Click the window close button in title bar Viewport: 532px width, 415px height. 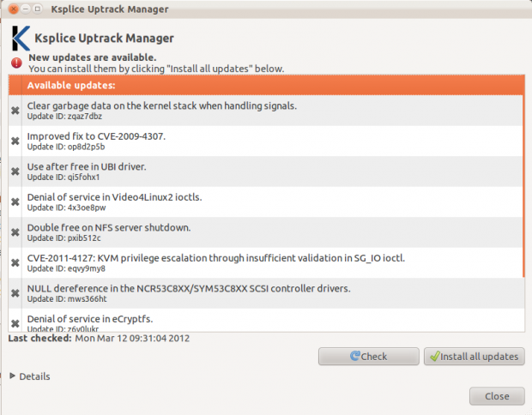coord(13,9)
